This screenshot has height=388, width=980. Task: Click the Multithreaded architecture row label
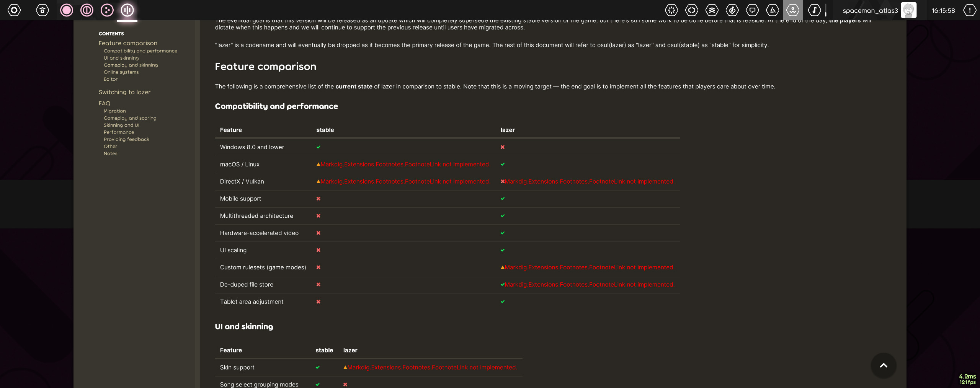tap(256, 216)
